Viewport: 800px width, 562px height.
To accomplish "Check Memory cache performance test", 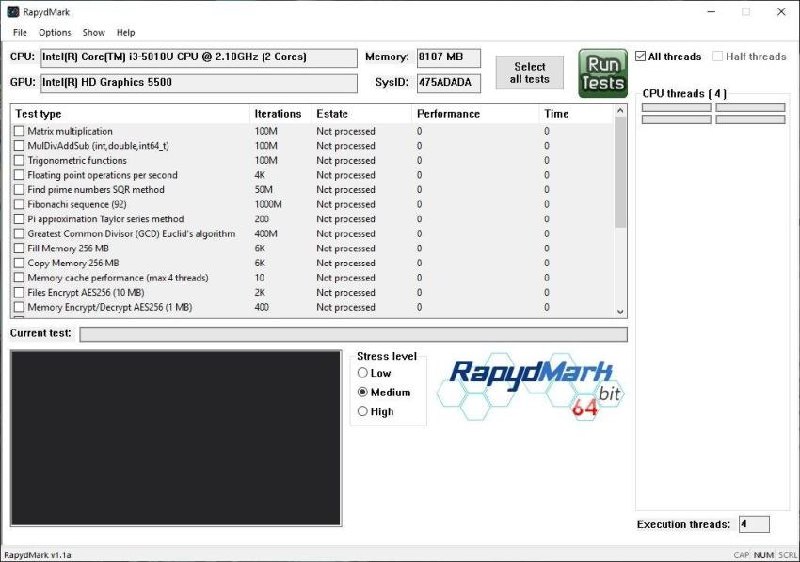I will pos(19,278).
